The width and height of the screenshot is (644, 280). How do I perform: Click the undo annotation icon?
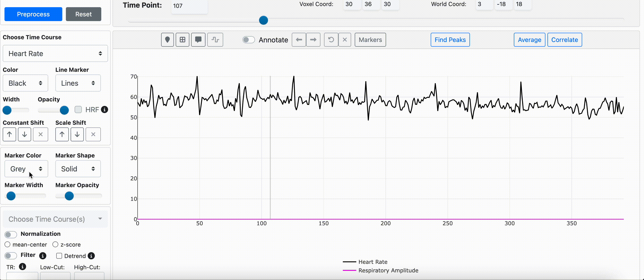(x=331, y=40)
